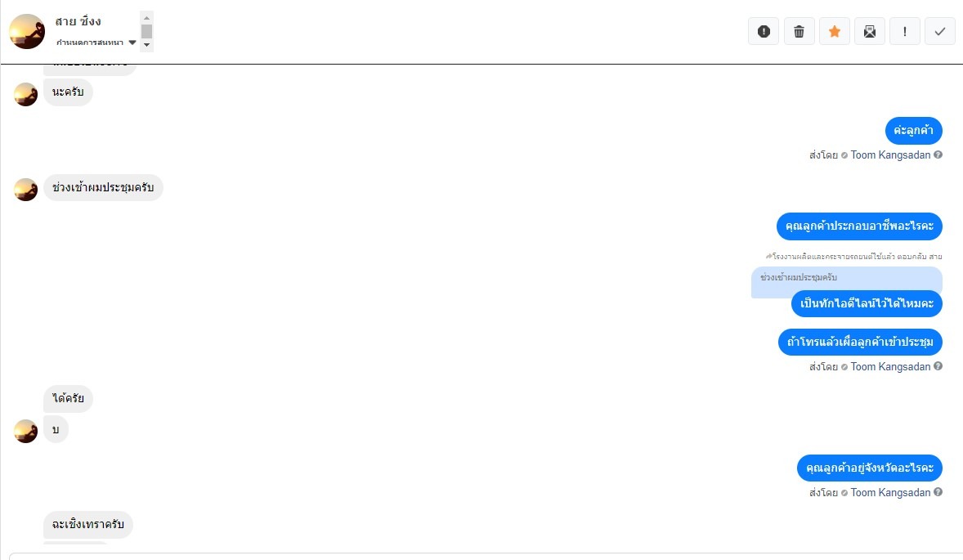Click the small scrollbar thumb in the header

[146, 31]
